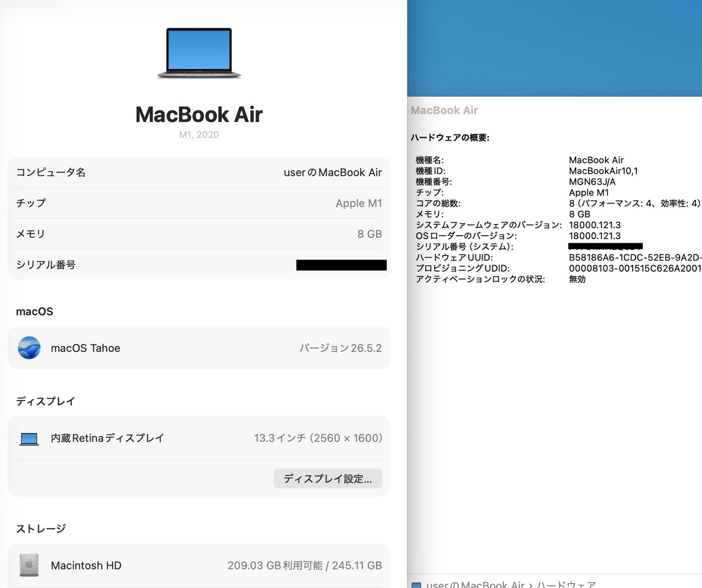Screen dimensions: 702x588
Task: Click the 'MacBook Air' title heading
Action: 199,115
